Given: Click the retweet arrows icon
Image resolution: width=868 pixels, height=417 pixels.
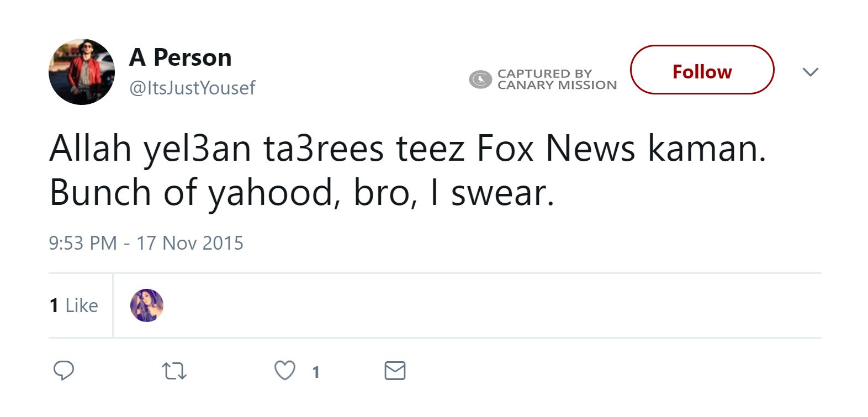Looking at the screenshot, I should point(174,371).
